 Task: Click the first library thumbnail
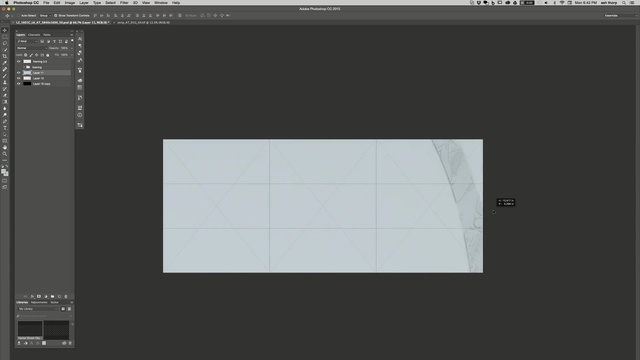[29, 329]
